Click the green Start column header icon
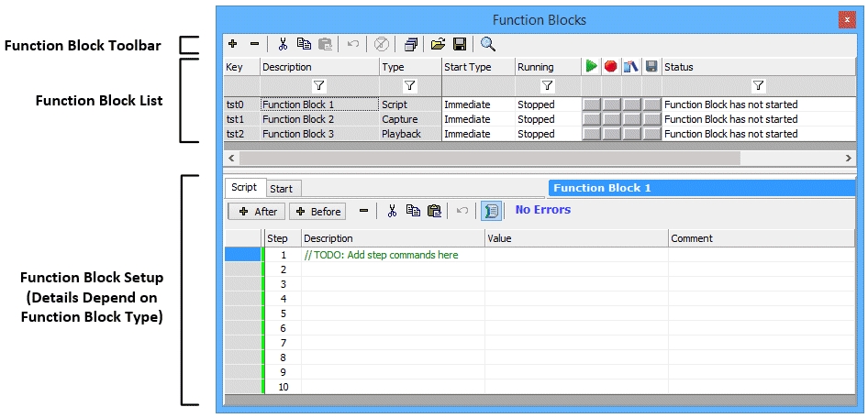 click(x=592, y=67)
